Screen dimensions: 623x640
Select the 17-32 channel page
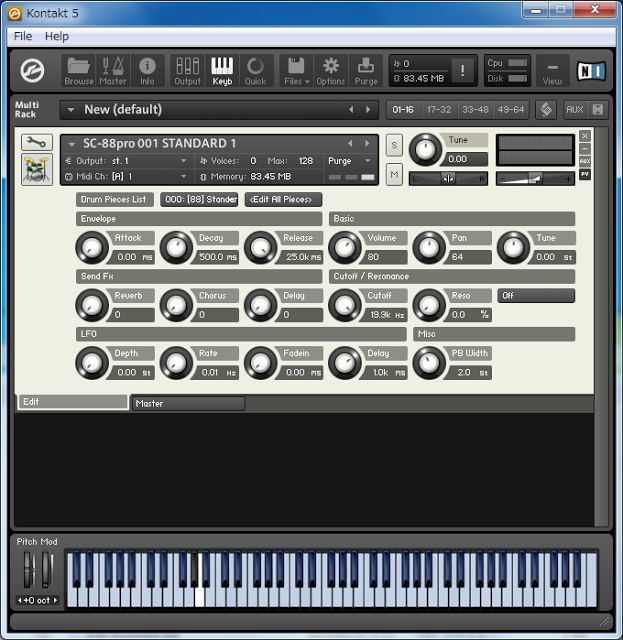point(438,110)
